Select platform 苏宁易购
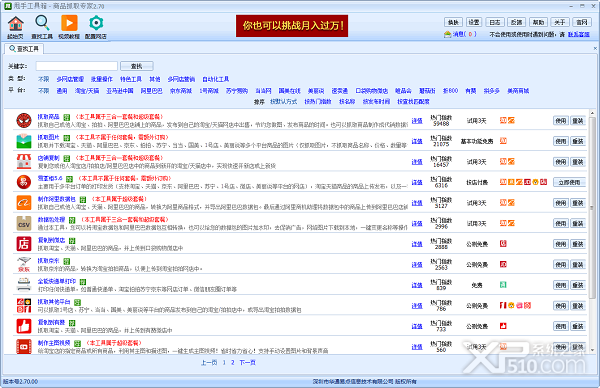This screenshot has width=600, height=388. (237, 91)
